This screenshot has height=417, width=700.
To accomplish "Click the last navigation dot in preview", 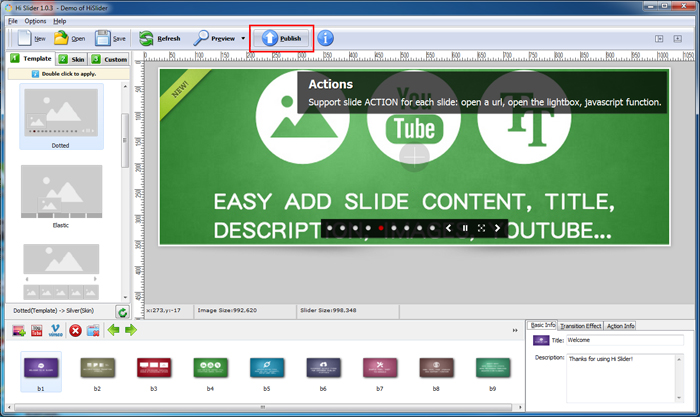I will 432,228.
